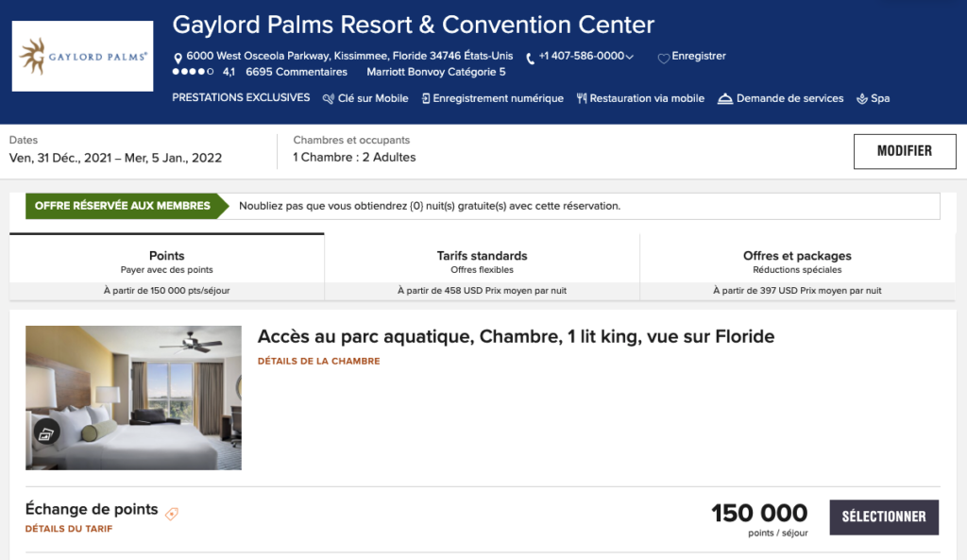Screen dimensions: 967x560
Task: Click the king room photo thumbnail
Action: [133, 398]
